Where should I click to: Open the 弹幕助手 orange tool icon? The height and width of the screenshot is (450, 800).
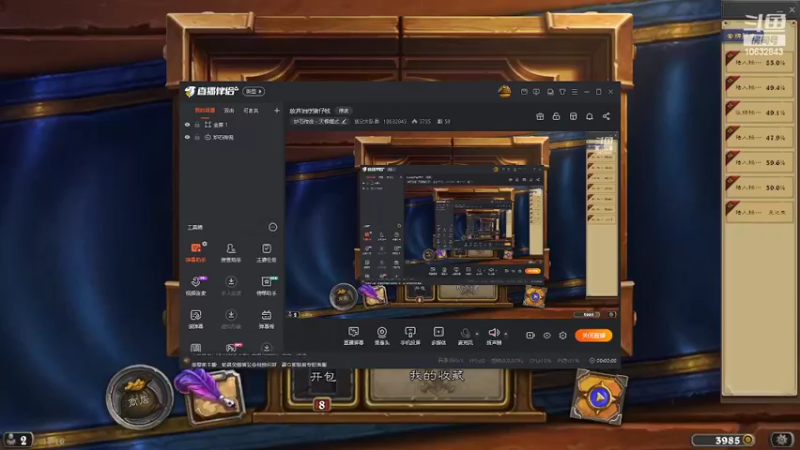click(x=196, y=252)
